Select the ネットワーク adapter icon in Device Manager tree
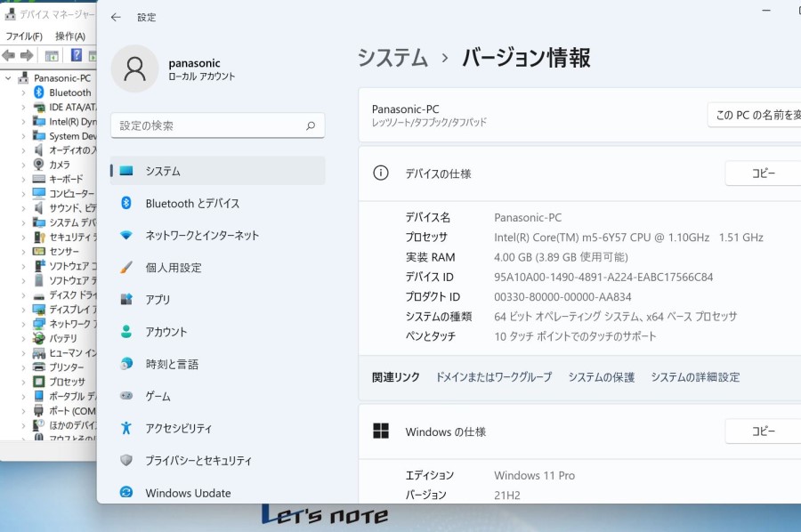This screenshot has height=532, width=801. coord(39,324)
